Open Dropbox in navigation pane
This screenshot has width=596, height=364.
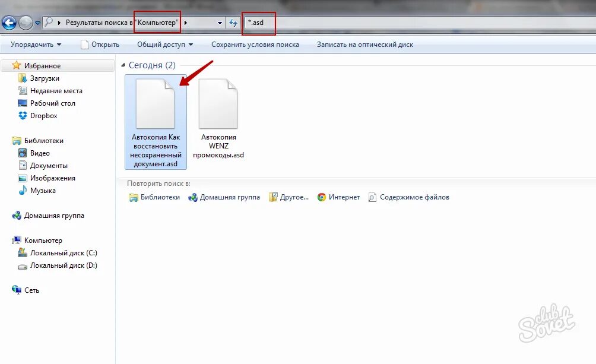(x=44, y=116)
